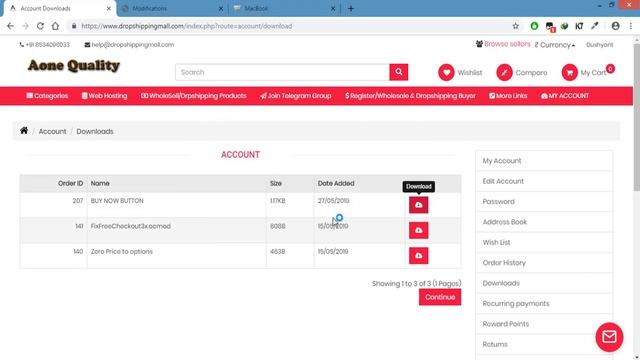Open Register/Wholesale & Dropshipping Buyer menu
The image size is (640, 360).
[x=410, y=96]
